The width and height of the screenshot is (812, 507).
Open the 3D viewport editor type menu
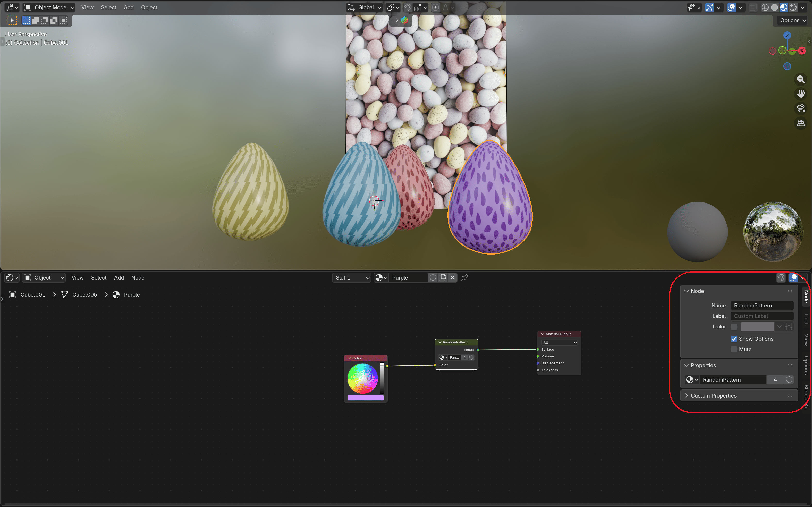pyautogui.click(x=12, y=7)
